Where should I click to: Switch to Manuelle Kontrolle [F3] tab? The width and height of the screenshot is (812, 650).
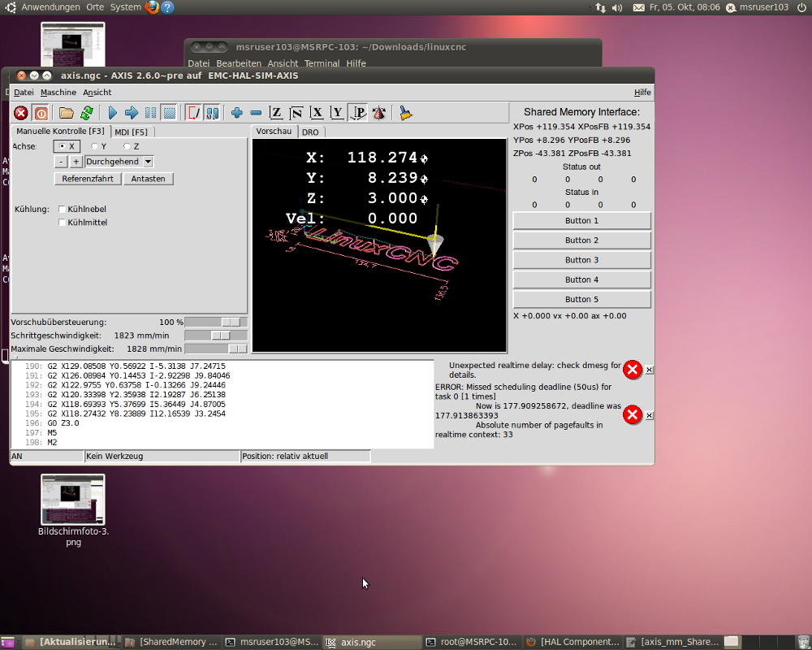60,131
